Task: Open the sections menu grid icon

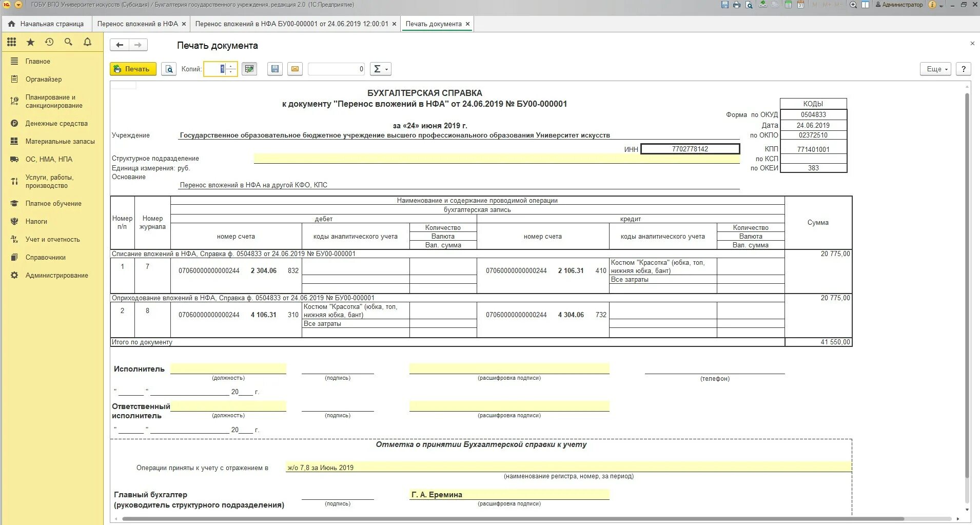Action: click(x=12, y=42)
